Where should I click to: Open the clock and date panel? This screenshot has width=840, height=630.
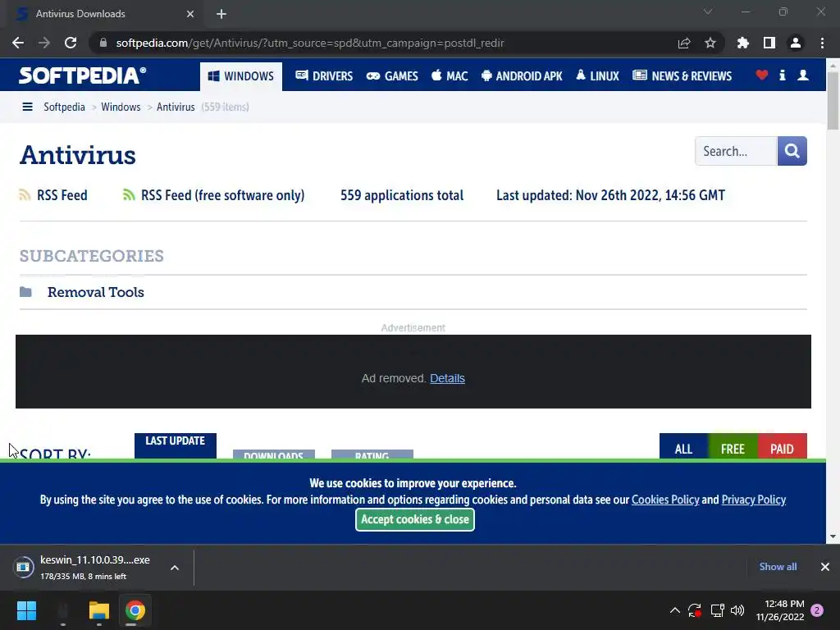coord(781,610)
